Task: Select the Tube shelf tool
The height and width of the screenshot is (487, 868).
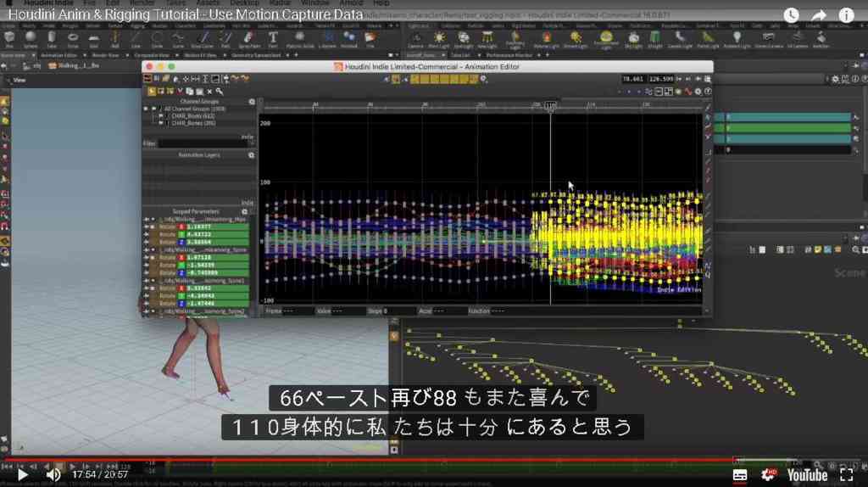Action: [52, 39]
